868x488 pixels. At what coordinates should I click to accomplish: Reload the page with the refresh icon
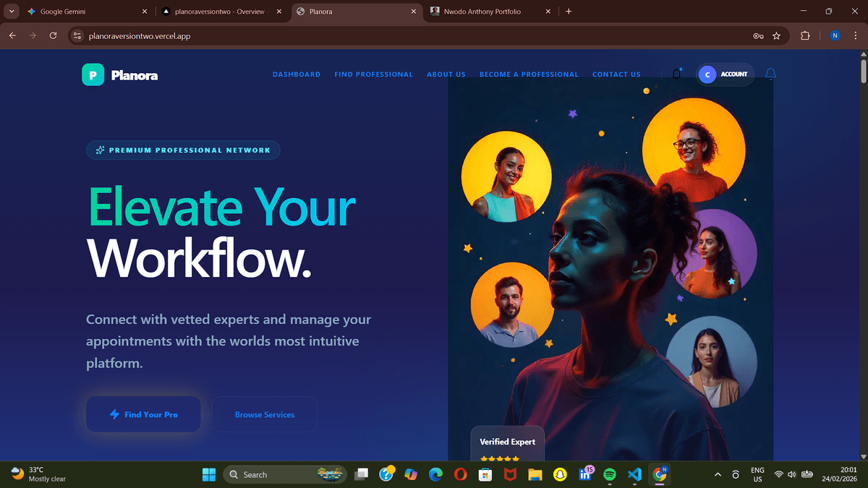tap(53, 35)
